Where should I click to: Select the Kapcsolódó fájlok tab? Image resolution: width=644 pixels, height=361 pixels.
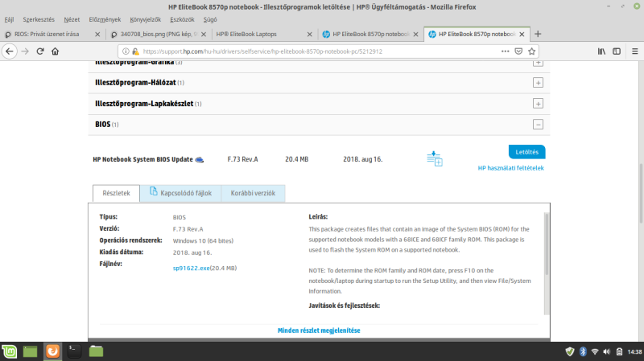point(180,193)
